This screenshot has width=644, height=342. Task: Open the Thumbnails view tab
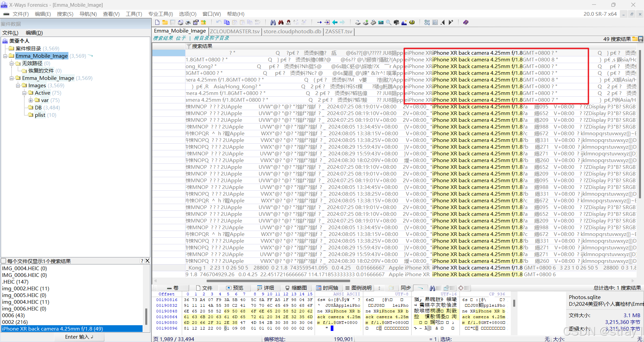click(x=296, y=288)
